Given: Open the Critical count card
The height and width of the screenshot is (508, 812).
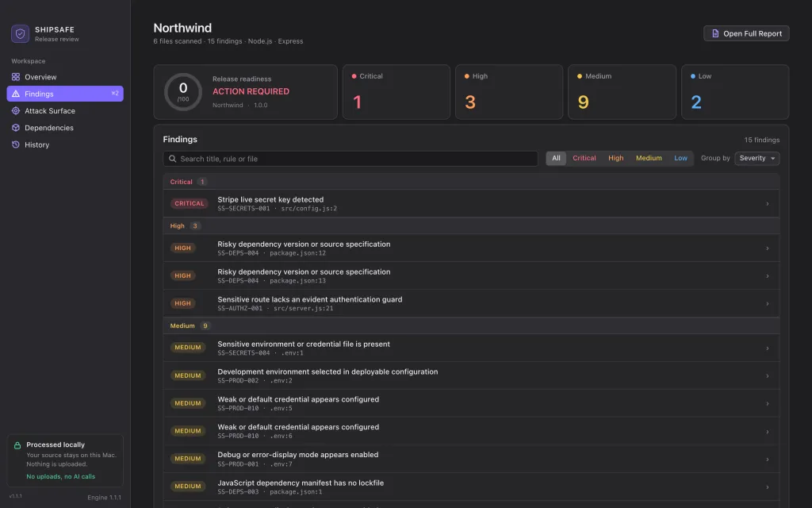Looking at the screenshot, I should point(396,92).
